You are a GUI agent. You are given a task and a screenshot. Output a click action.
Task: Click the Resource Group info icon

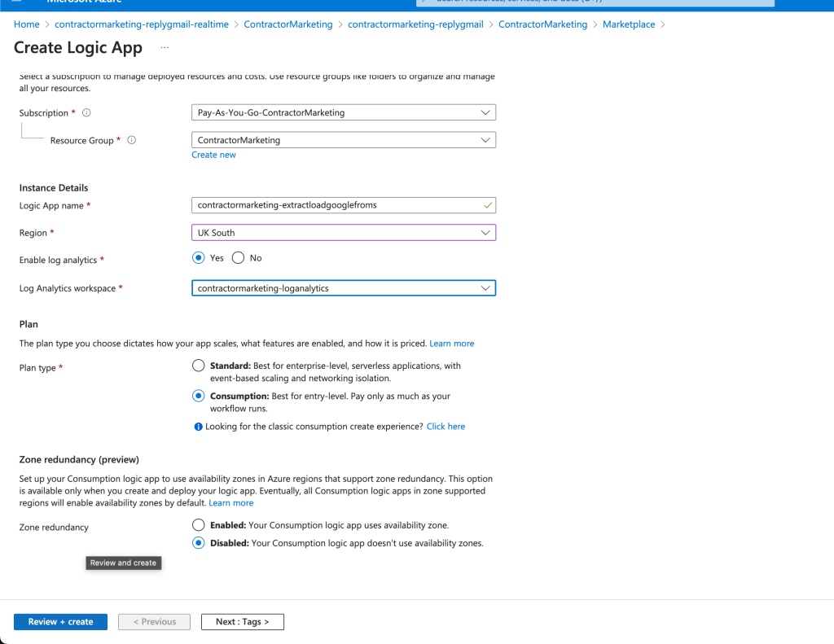tap(132, 140)
